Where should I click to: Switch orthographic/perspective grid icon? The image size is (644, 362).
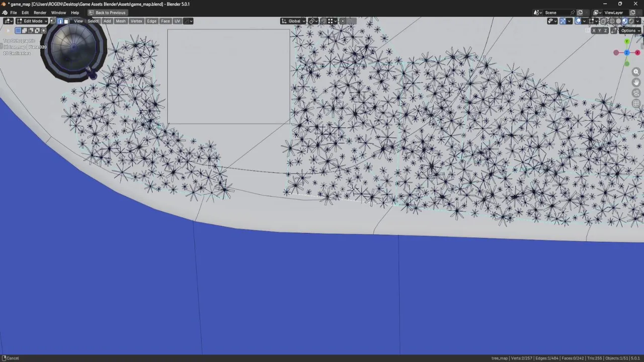coord(636,104)
